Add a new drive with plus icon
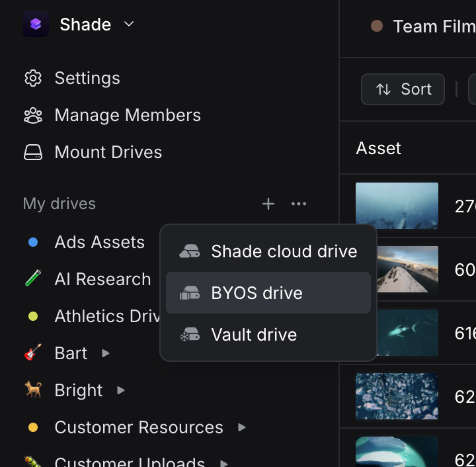 coord(268,204)
